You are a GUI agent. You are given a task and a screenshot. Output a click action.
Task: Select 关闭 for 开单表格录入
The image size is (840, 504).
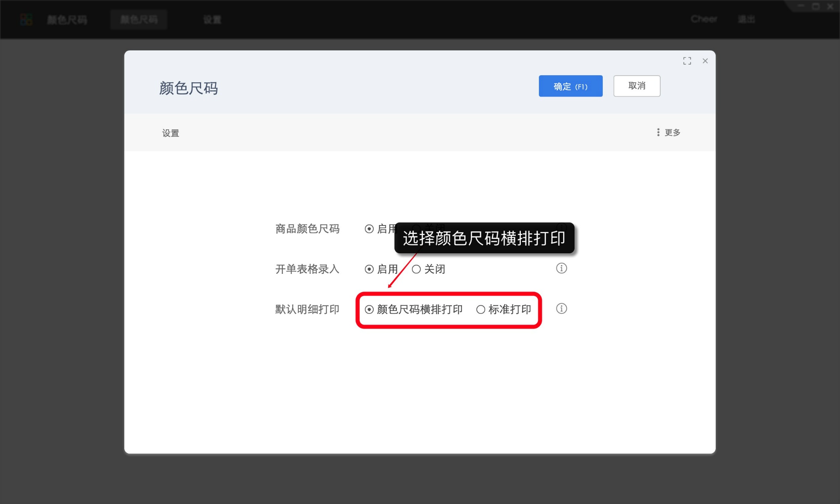[x=428, y=269]
